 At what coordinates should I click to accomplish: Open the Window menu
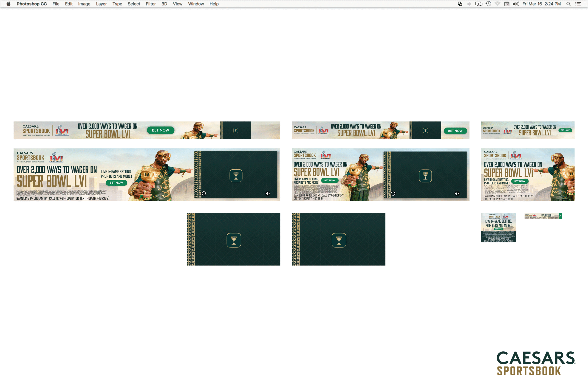(196, 4)
